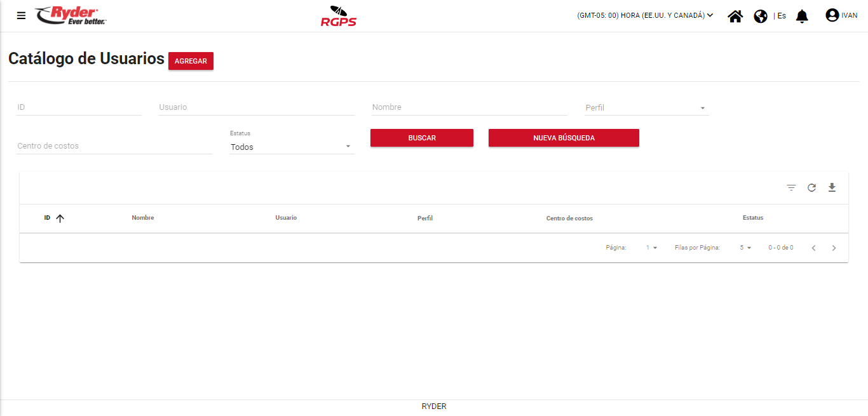868x416 pixels.
Task: Go to previous page arrow
Action: (813, 248)
